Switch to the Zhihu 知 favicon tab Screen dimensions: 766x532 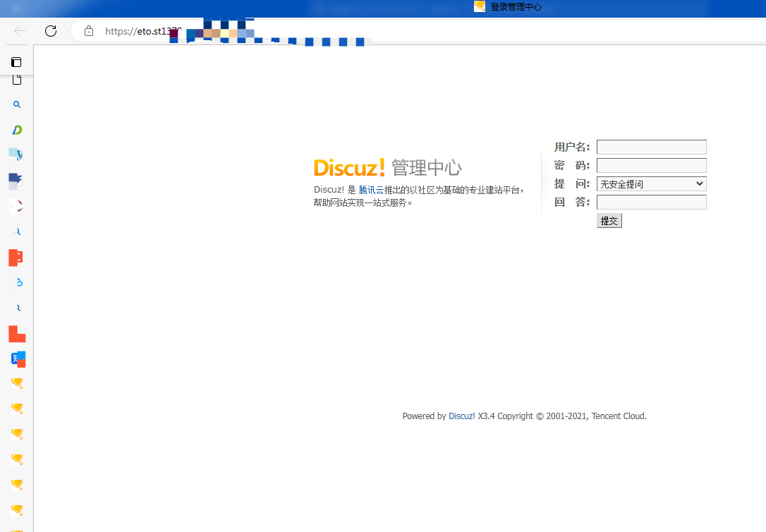pos(18,359)
